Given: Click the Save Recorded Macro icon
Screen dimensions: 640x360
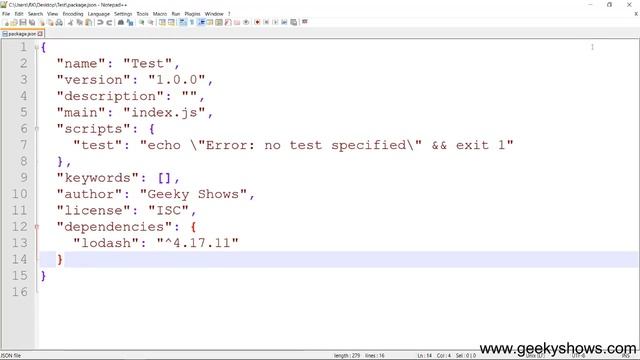Looking at the screenshot, I should click(293, 22).
